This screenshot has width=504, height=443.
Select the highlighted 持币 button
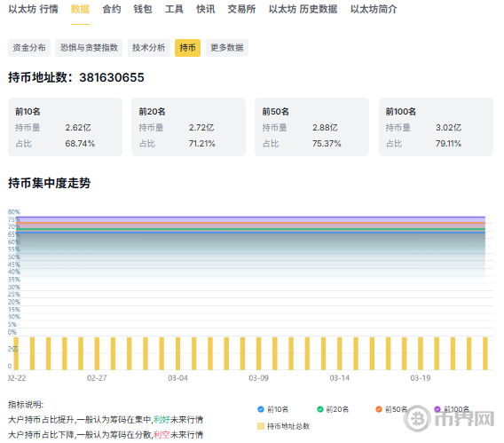tap(188, 48)
